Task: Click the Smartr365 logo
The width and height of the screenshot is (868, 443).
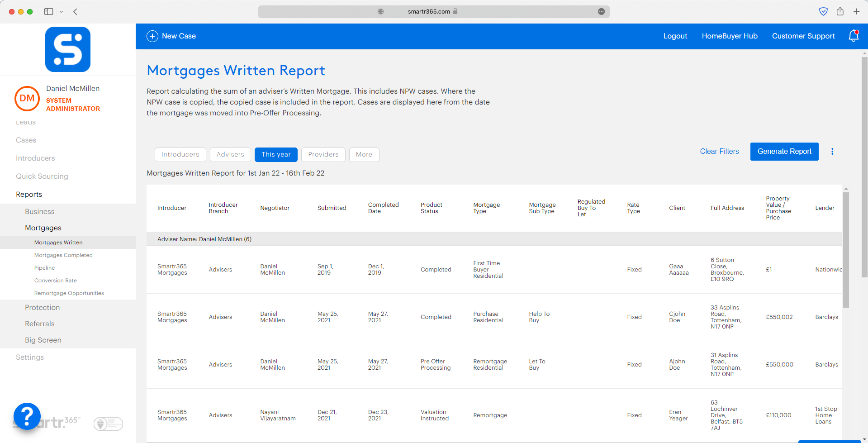Action: pos(68,49)
